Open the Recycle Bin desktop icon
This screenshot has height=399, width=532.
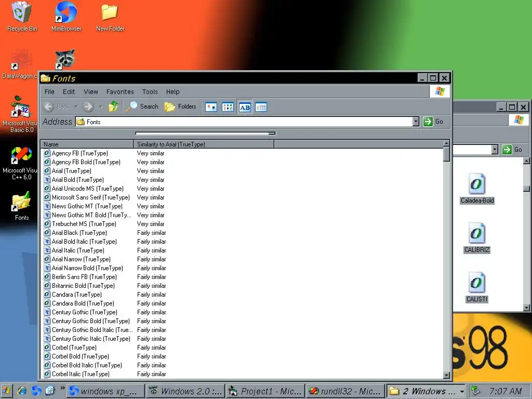22,17
